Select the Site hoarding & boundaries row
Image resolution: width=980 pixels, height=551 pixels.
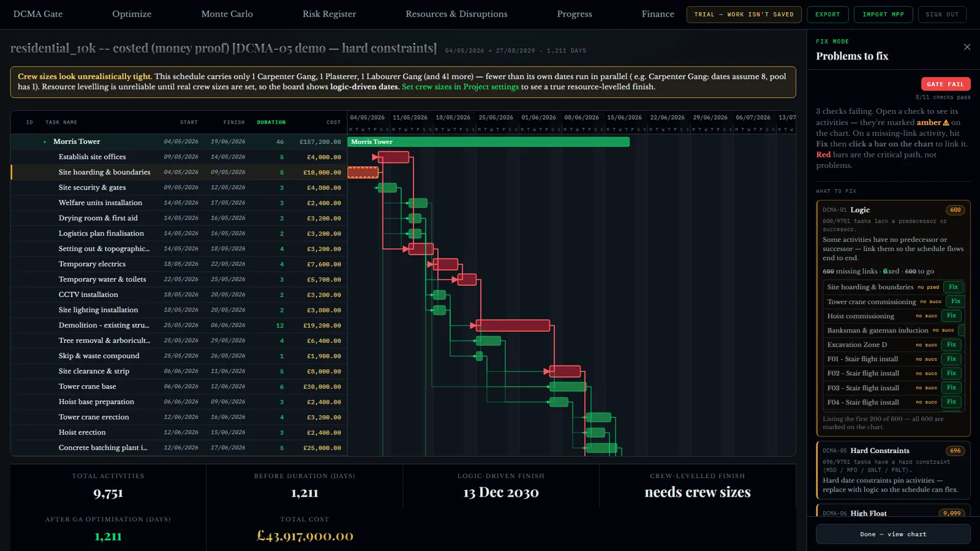(x=179, y=173)
